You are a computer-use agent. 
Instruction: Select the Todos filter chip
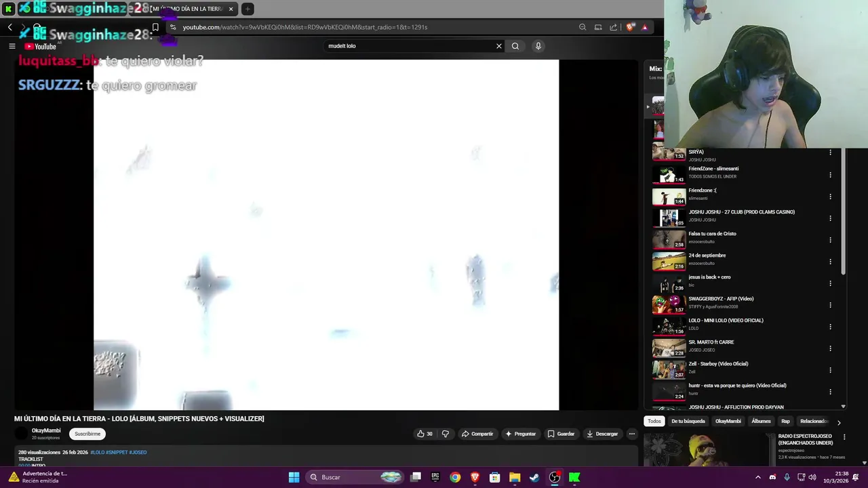654,421
